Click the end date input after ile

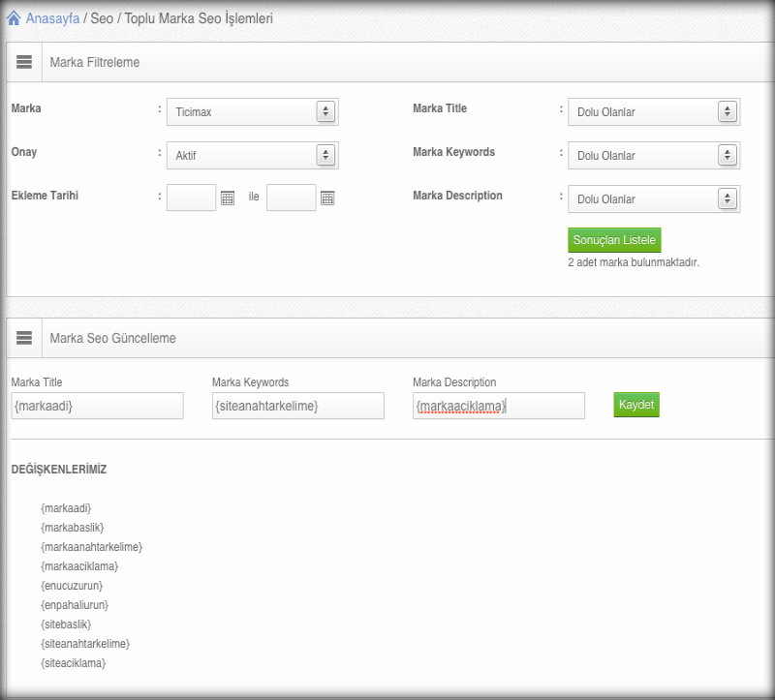[291, 198]
